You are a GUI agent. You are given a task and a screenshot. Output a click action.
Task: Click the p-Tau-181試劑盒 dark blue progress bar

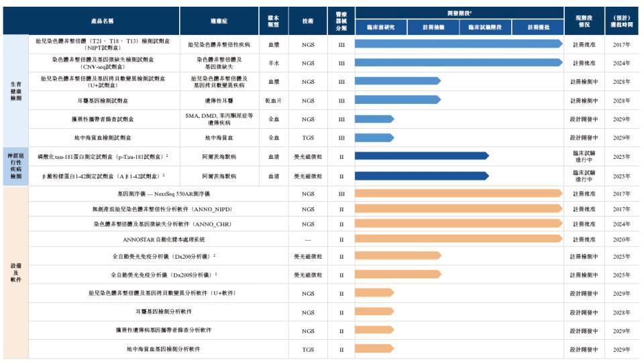421,156
